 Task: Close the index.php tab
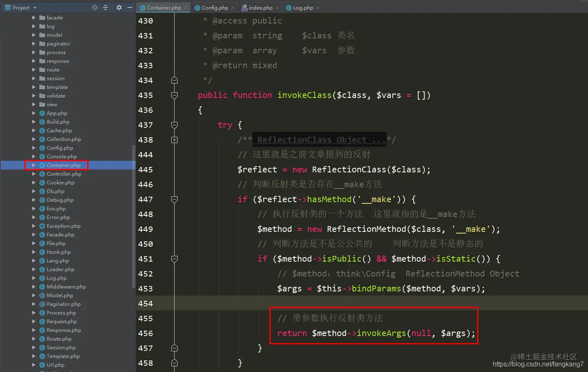pyautogui.click(x=277, y=7)
